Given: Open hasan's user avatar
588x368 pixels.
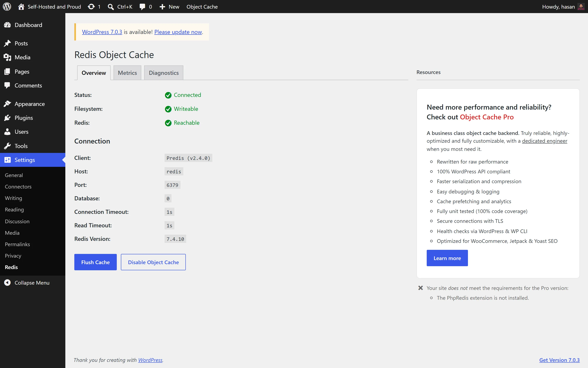Looking at the screenshot, I should click(581, 7).
